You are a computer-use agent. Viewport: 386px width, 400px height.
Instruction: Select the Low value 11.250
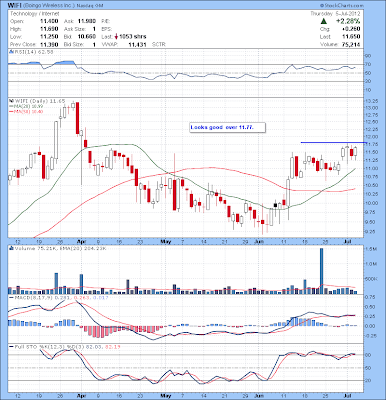coord(49,37)
